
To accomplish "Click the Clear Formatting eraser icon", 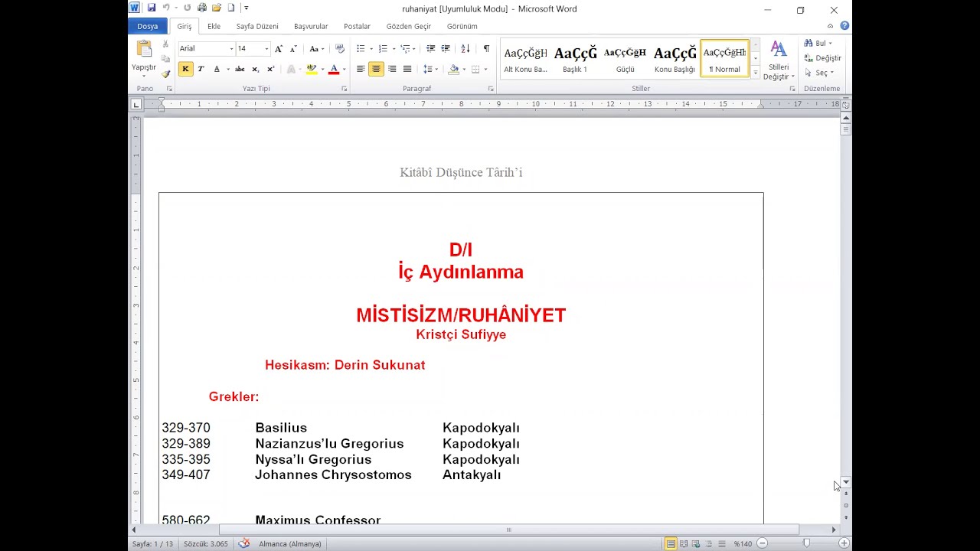I will [340, 48].
